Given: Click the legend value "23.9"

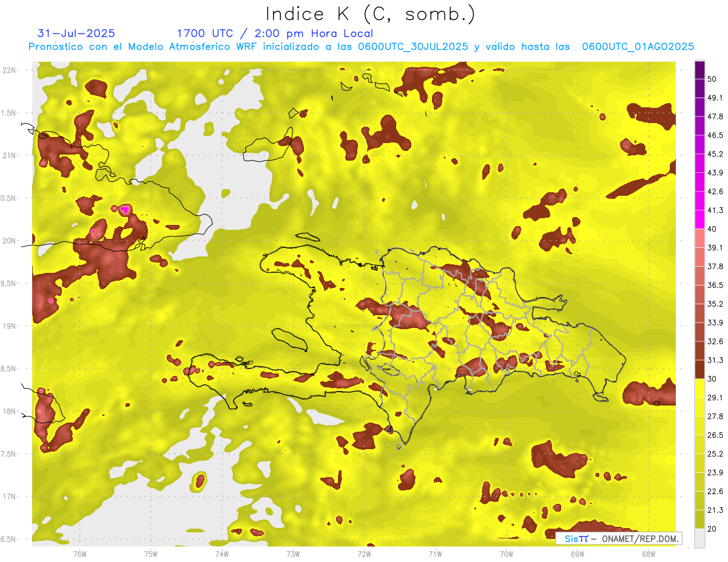Looking at the screenshot, I should 715,473.
